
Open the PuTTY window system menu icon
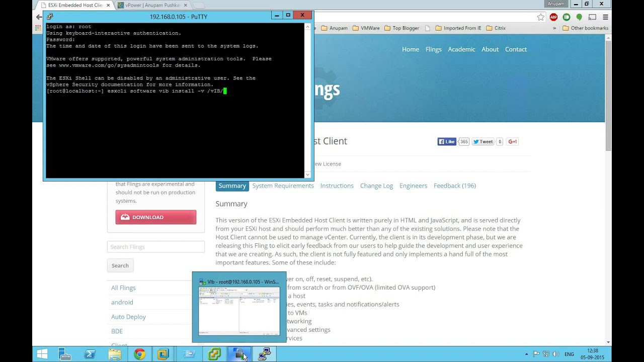(x=50, y=16)
